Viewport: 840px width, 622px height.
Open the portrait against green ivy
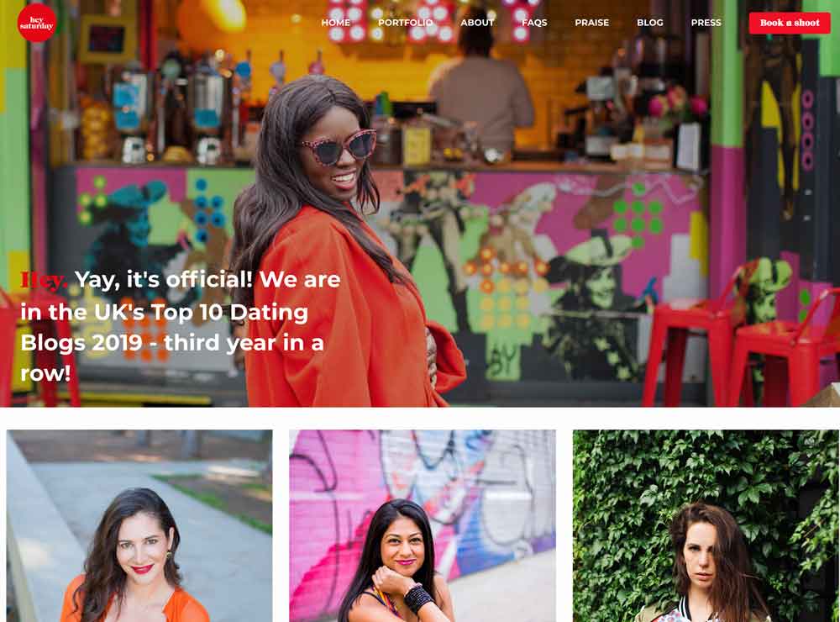(x=706, y=525)
